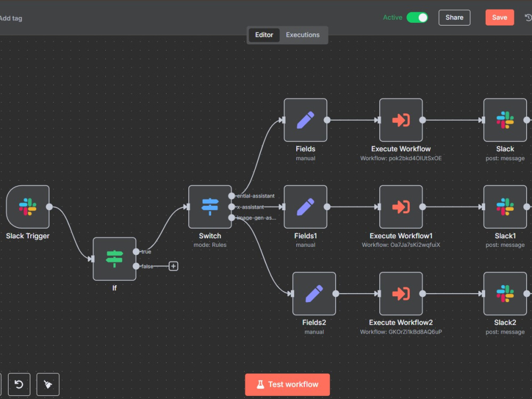Click the 'Execute Workflow2' node label
Image resolution: width=532 pixels, height=399 pixels.
pos(401,323)
